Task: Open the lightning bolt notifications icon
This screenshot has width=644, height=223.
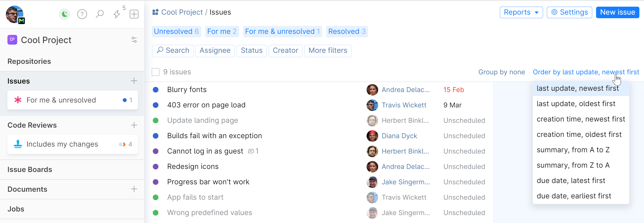Action: tap(117, 14)
